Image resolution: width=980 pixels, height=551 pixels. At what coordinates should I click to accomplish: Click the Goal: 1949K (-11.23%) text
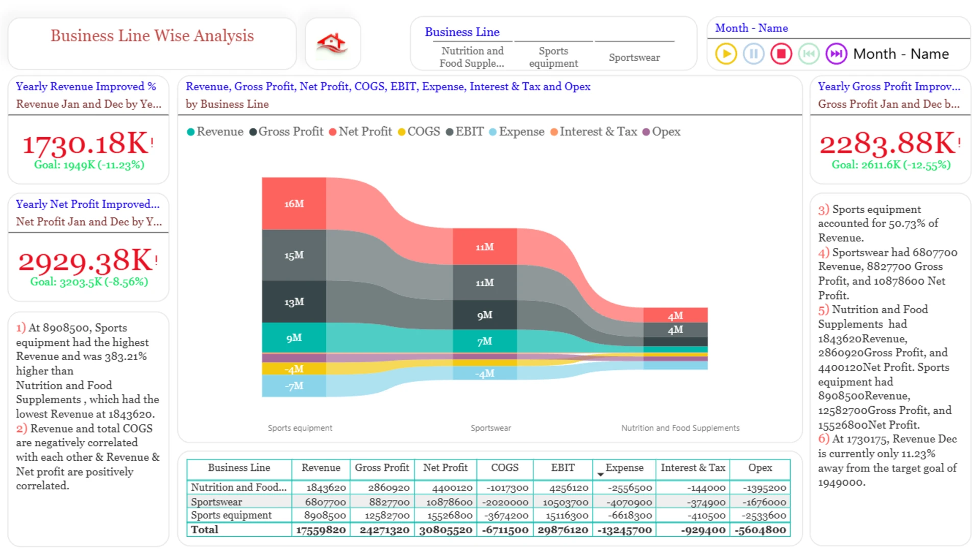(x=89, y=165)
